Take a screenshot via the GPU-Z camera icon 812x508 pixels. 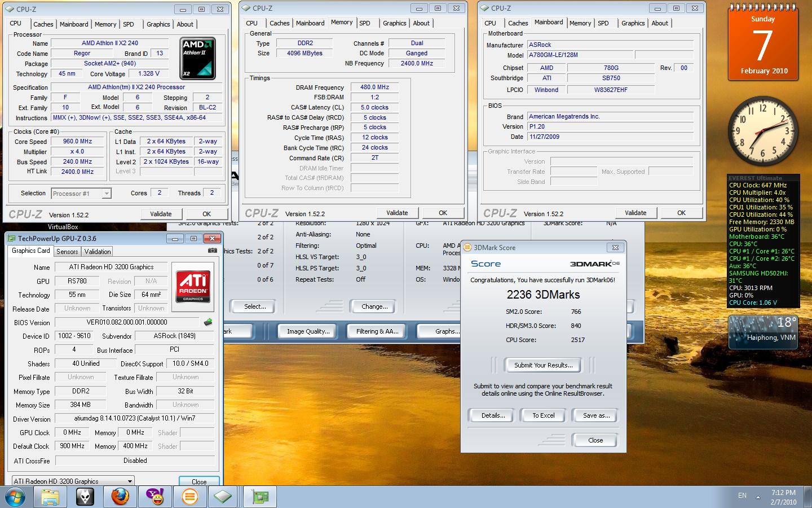pos(213,251)
